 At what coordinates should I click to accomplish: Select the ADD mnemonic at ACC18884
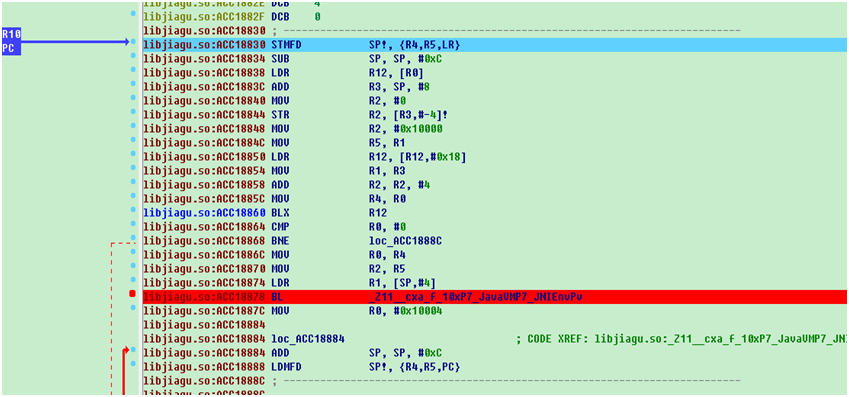(279, 353)
